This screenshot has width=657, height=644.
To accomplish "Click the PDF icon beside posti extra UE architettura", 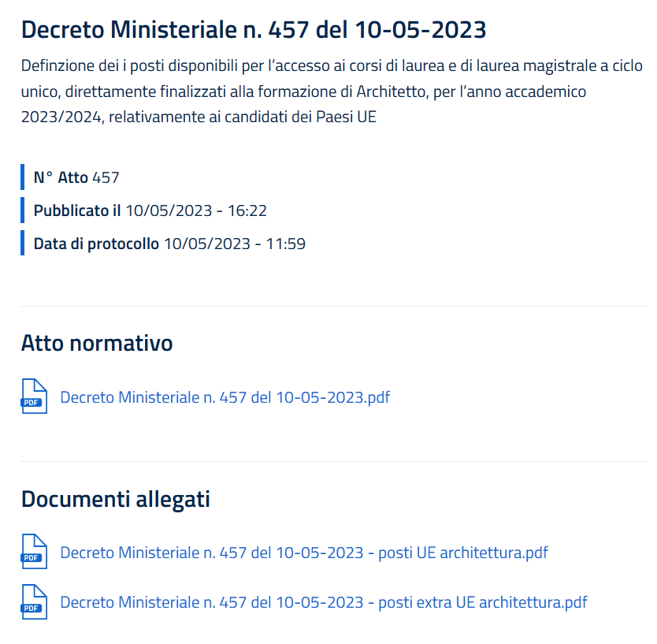I will (34, 601).
